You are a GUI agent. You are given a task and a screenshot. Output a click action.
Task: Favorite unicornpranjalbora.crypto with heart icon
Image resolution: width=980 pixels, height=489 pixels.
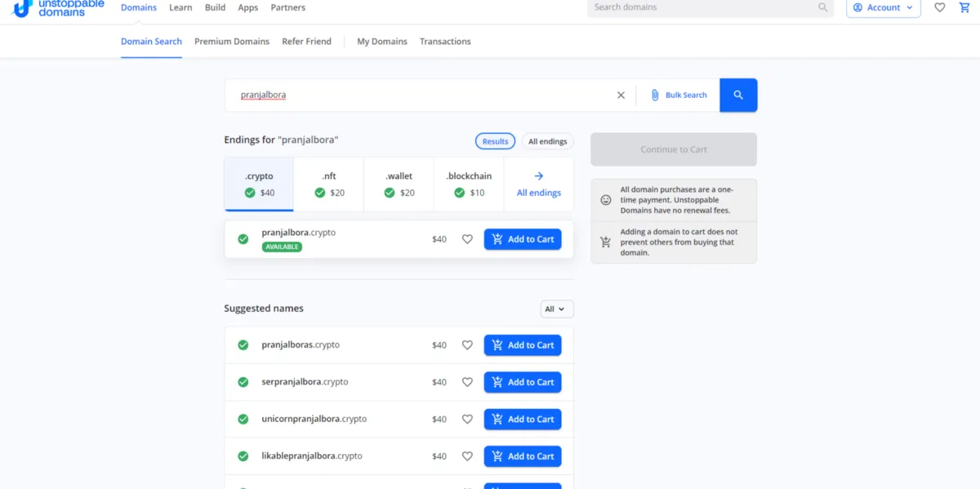click(x=467, y=419)
